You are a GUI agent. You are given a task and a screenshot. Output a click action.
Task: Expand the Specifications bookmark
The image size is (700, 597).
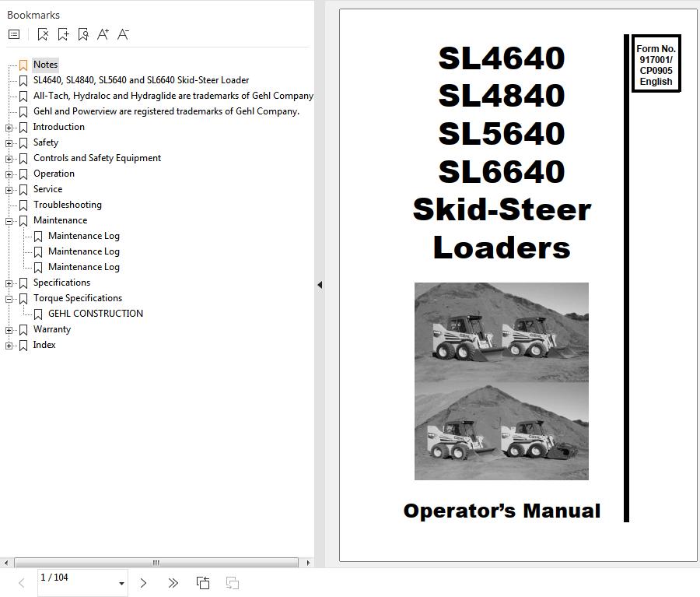[9, 283]
